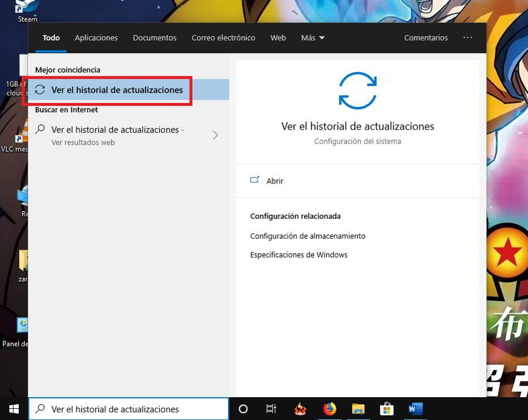Click the large blue update sync icon
Screen dimensions: 528x420
(357, 90)
